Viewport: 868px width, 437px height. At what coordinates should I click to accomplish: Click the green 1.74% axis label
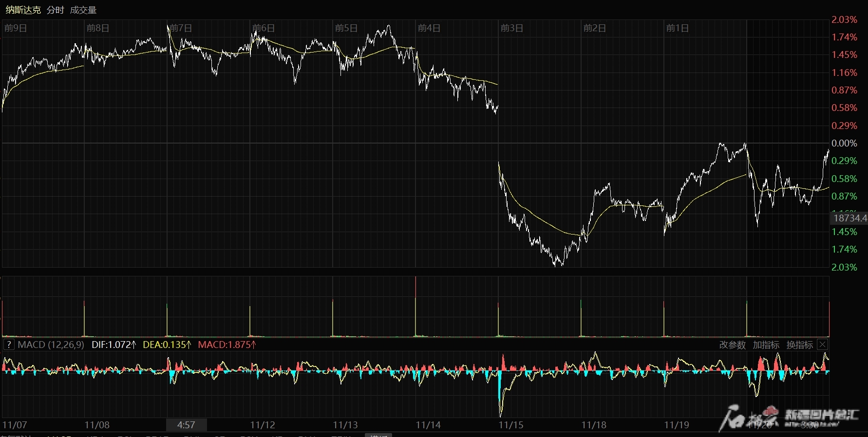(844, 249)
